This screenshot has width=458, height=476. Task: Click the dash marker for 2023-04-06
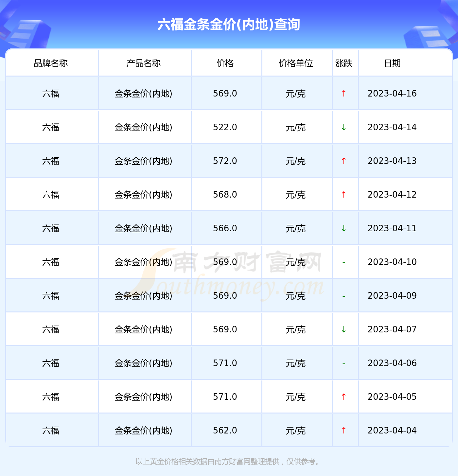(x=343, y=363)
